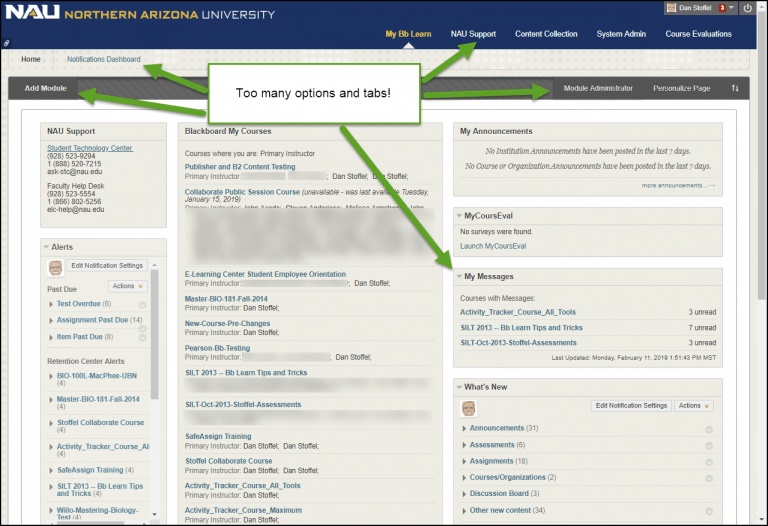Collapse the Alerts module
The width and height of the screenshot is (768, 526).
(46, 246)
